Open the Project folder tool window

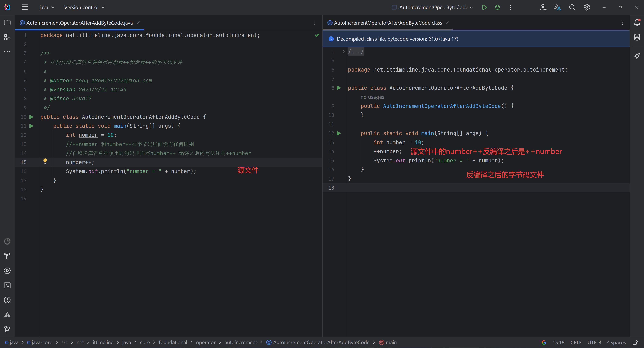coord(7,22)
